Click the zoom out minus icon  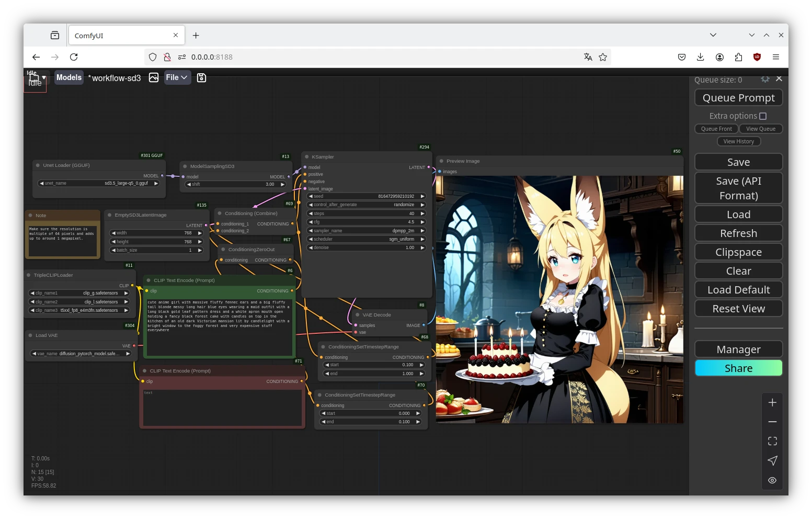[x=772, y=422]
